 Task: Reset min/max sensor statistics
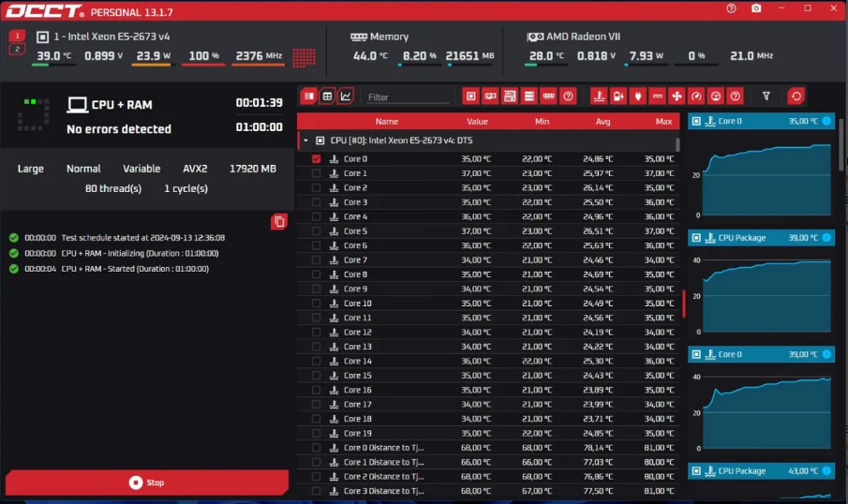point(796,96)
